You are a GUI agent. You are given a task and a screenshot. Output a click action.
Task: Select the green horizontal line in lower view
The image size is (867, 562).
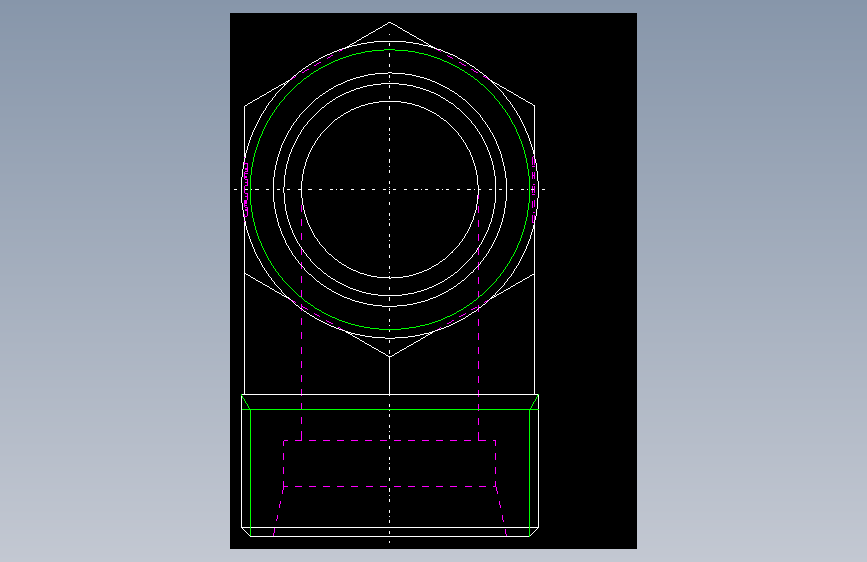390,410
